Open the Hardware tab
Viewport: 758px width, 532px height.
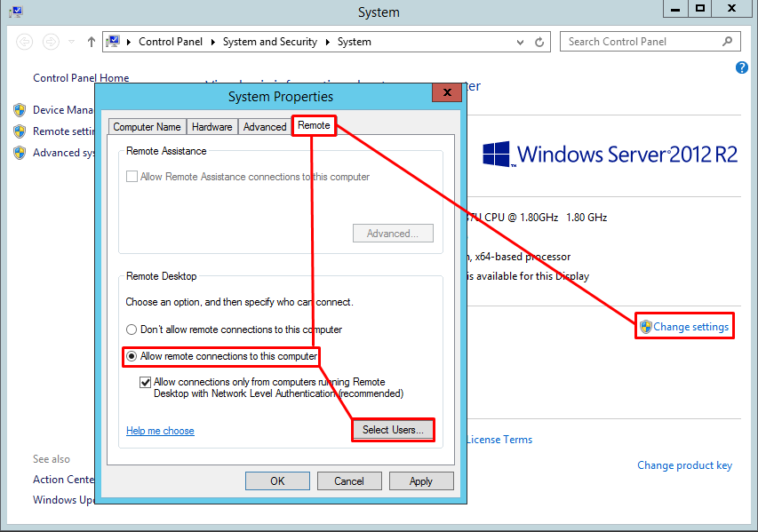(211, 126)
